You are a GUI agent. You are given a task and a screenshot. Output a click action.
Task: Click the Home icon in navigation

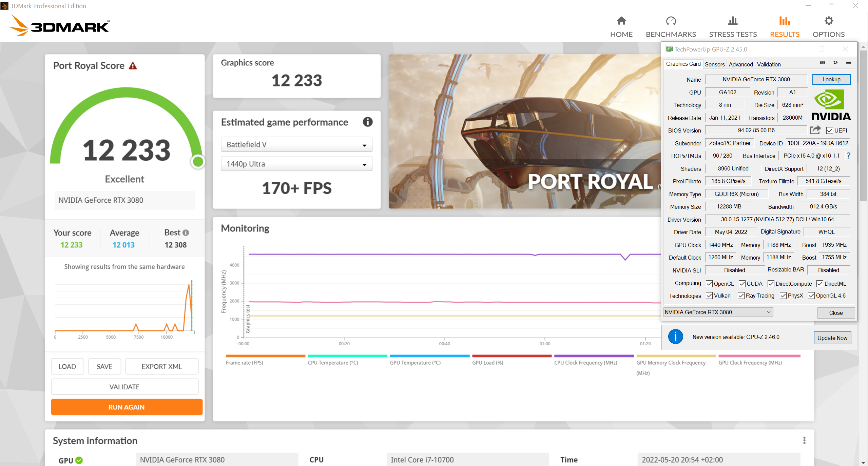621,21
